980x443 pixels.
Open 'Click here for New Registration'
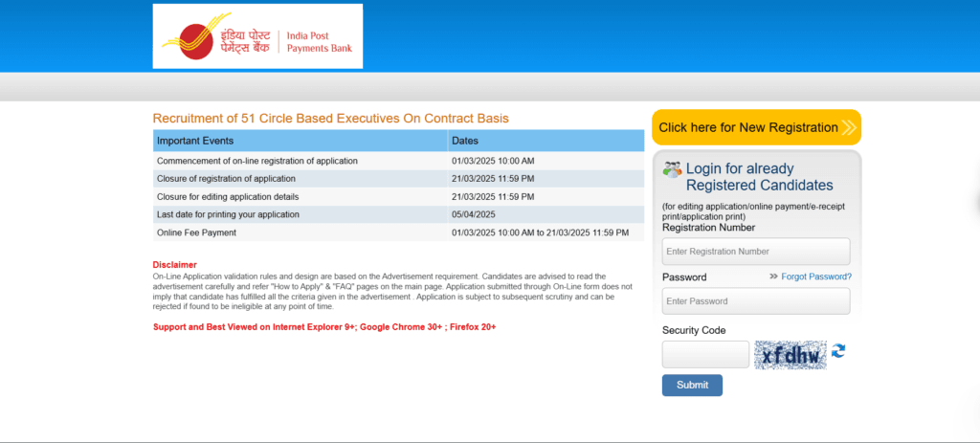(756, 127)
